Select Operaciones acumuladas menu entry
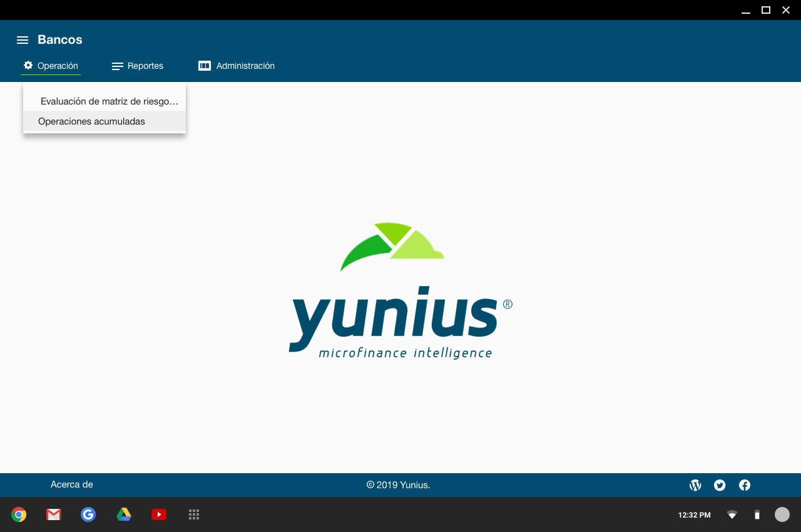This screenshot has width=801, height=532. (91, 121)
